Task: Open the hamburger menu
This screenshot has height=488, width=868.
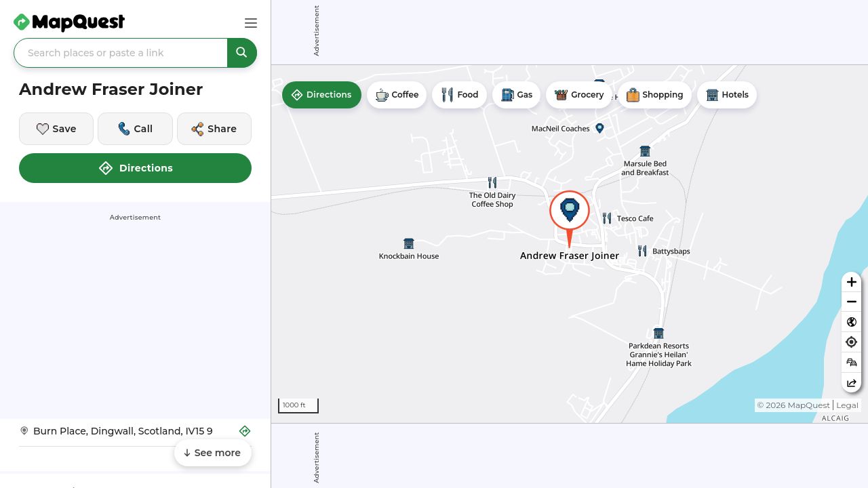Action: tap(251, 23)
